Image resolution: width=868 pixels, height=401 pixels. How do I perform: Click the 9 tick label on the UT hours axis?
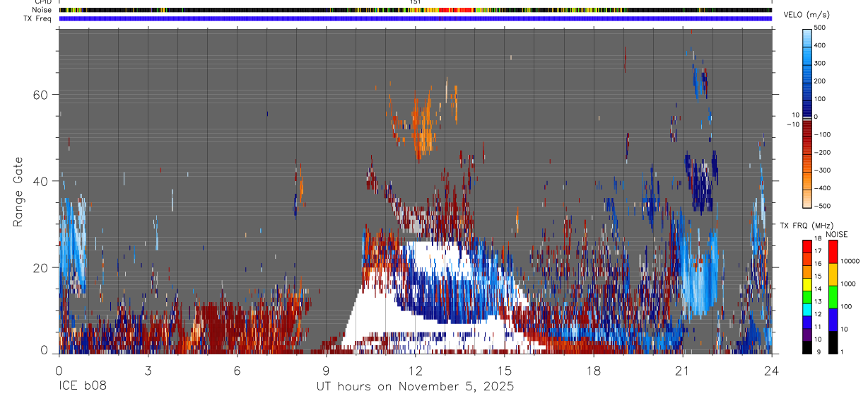[326, 371]
